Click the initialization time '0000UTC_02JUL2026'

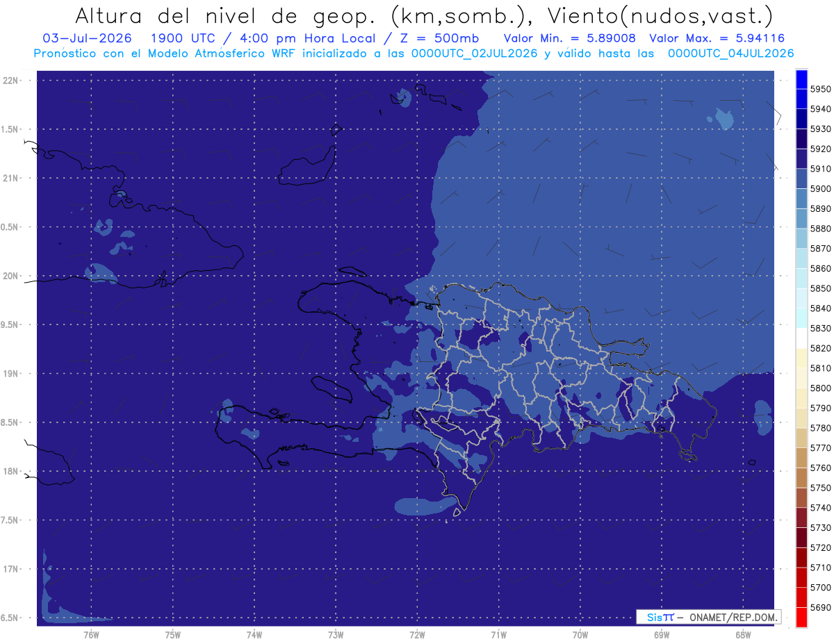point(474,53)
